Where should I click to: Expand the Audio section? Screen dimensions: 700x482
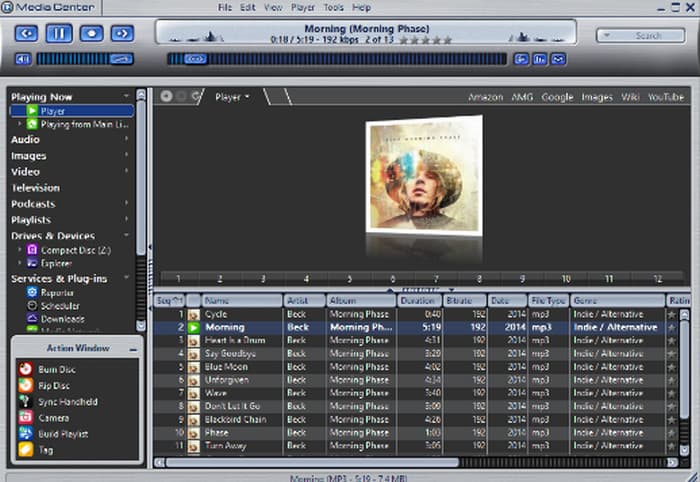point(126,139)
